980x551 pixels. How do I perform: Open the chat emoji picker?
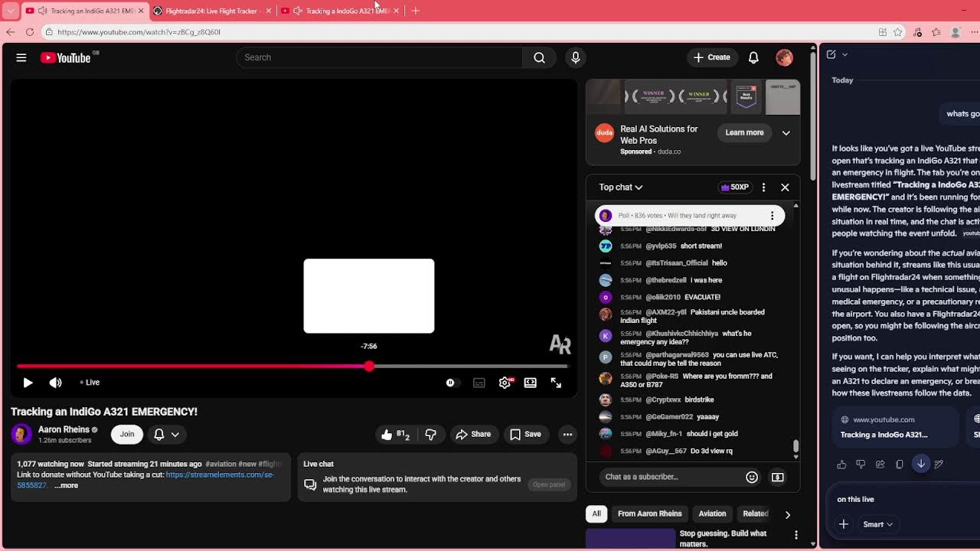752,478
